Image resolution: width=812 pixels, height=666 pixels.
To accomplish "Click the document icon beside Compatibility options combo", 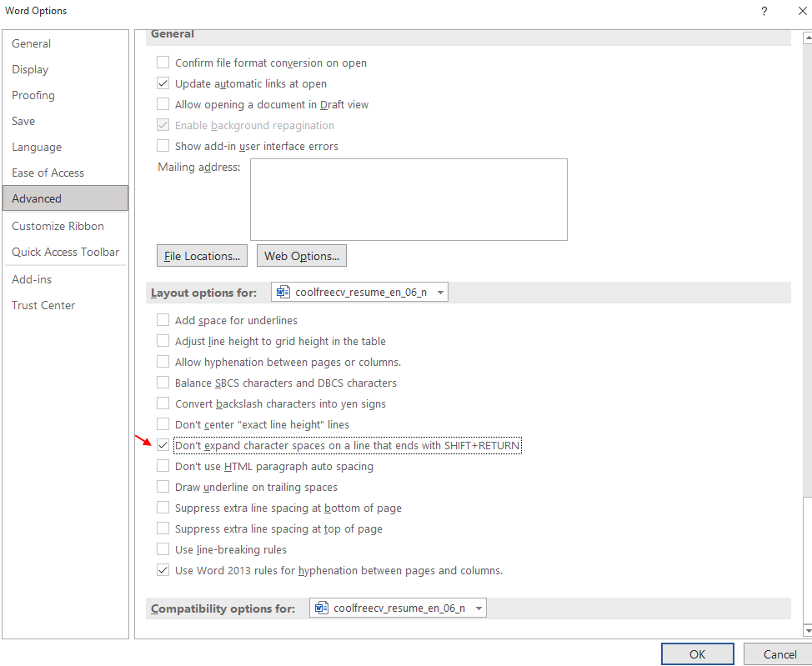I will tap(321, 608).
